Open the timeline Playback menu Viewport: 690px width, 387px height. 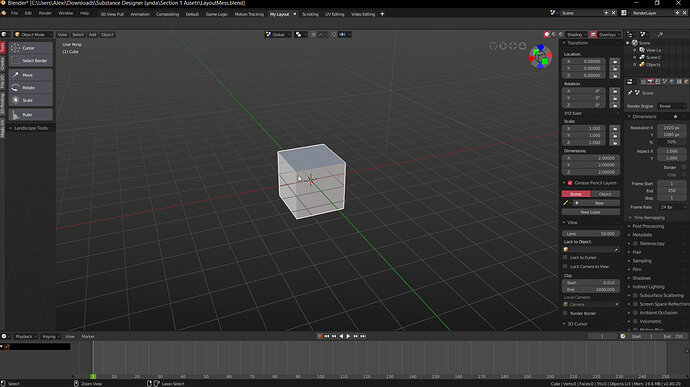pos(25,336)
